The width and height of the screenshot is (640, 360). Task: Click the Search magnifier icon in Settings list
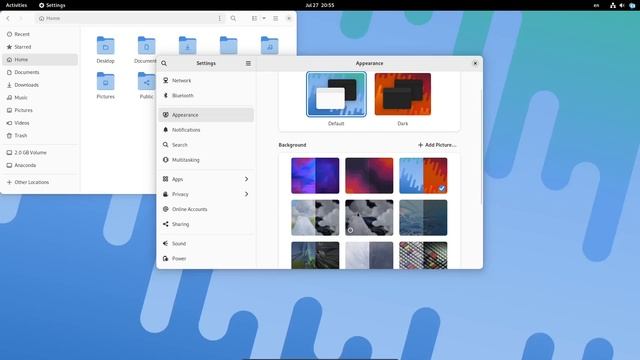tap(165, 145)
